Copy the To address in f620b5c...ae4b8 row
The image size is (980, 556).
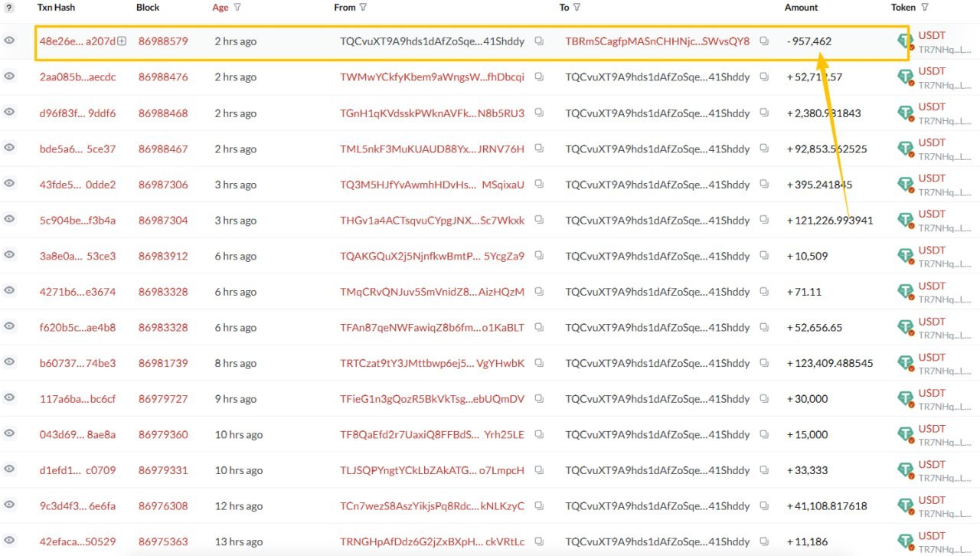click(764, 327)
